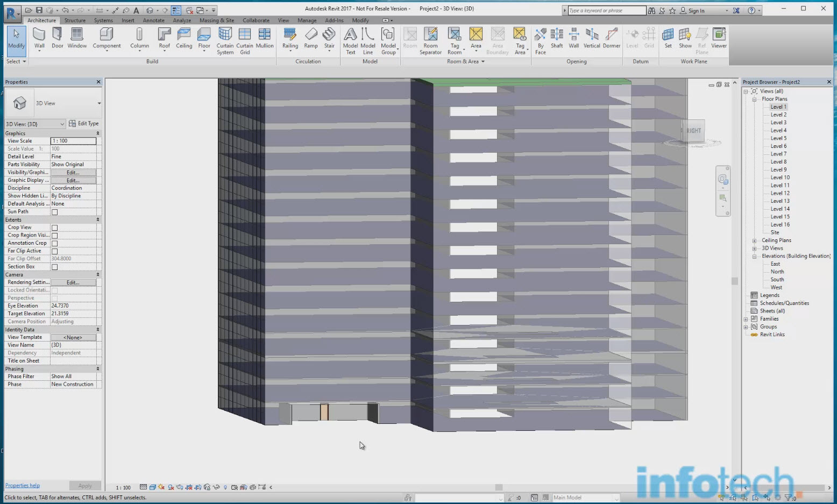
Task: Click the Set work plane tool
Action: pos(668,39)
